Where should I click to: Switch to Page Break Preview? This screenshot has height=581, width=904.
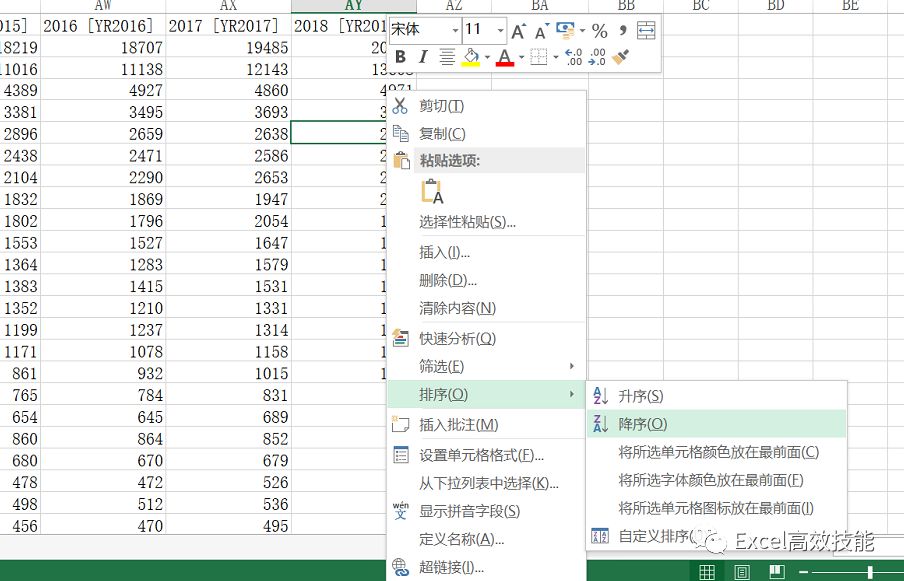click(777, 571)
